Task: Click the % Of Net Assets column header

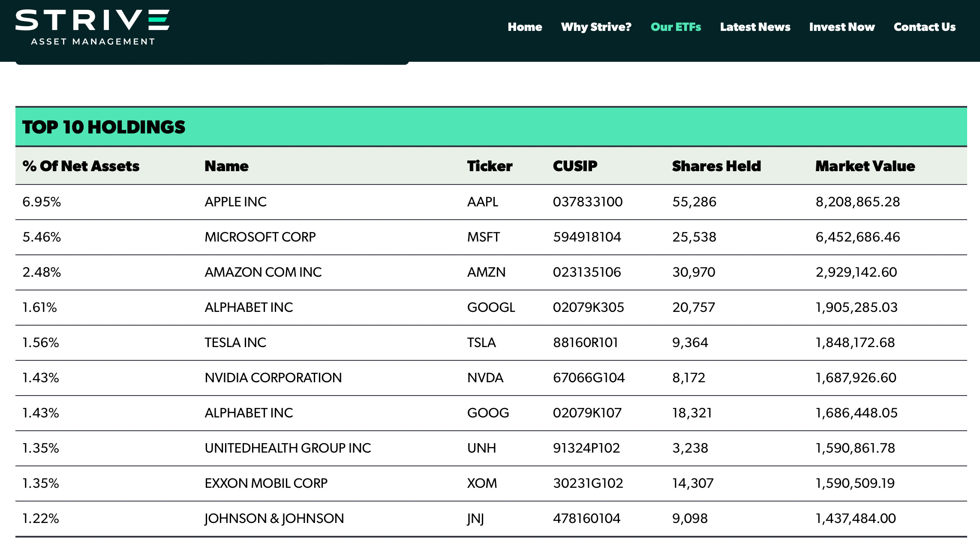Action: tap(81, 166)
